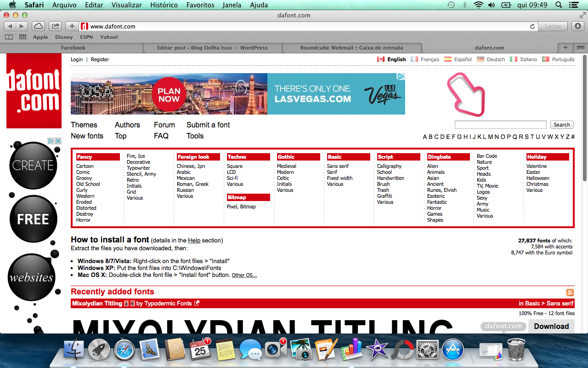
Task: Click the volume speaker icon in menu bar
Action: pos(492,5)
